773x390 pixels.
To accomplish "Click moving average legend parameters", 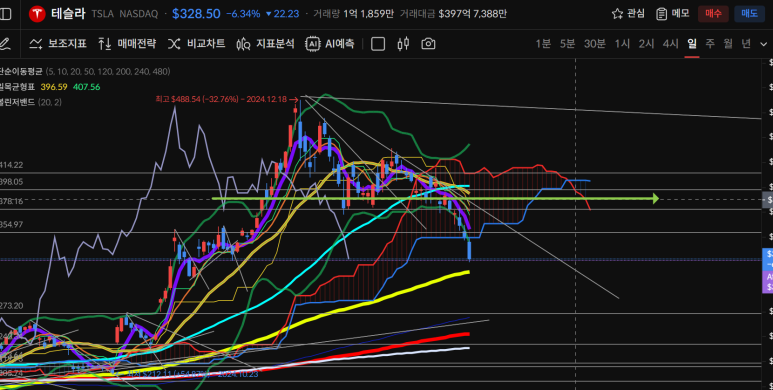I will pos(107,71).
